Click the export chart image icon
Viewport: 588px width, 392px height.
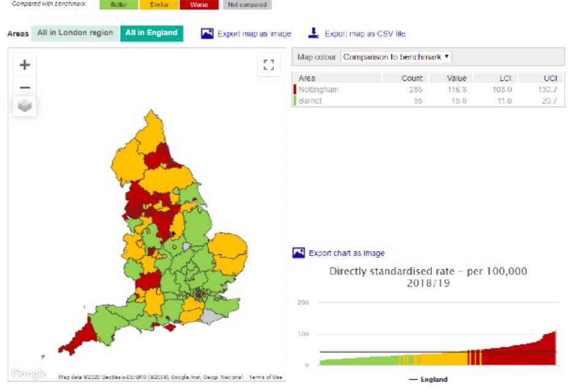coord(298,253)
